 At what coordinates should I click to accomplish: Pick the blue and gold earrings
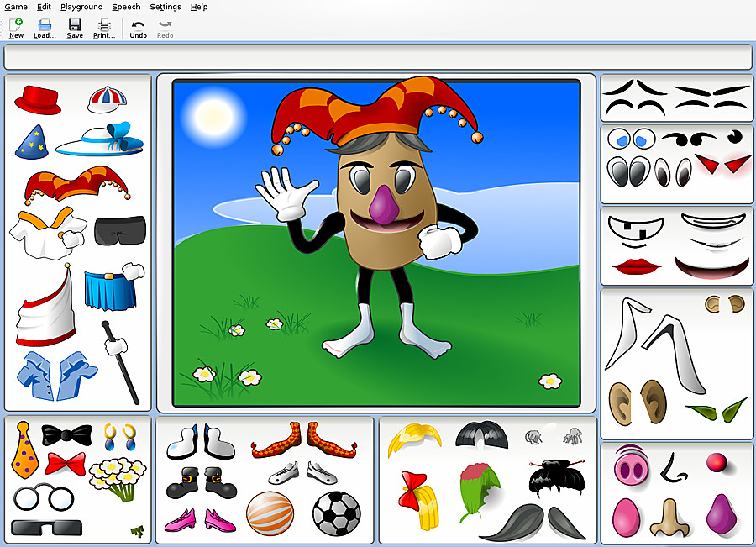119,437
